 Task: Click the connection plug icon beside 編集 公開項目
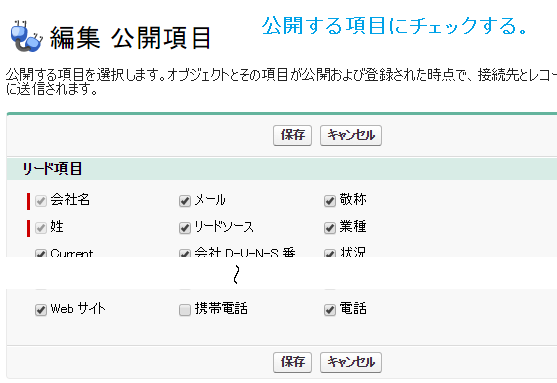pyautogui.click(x=27, y=36)
